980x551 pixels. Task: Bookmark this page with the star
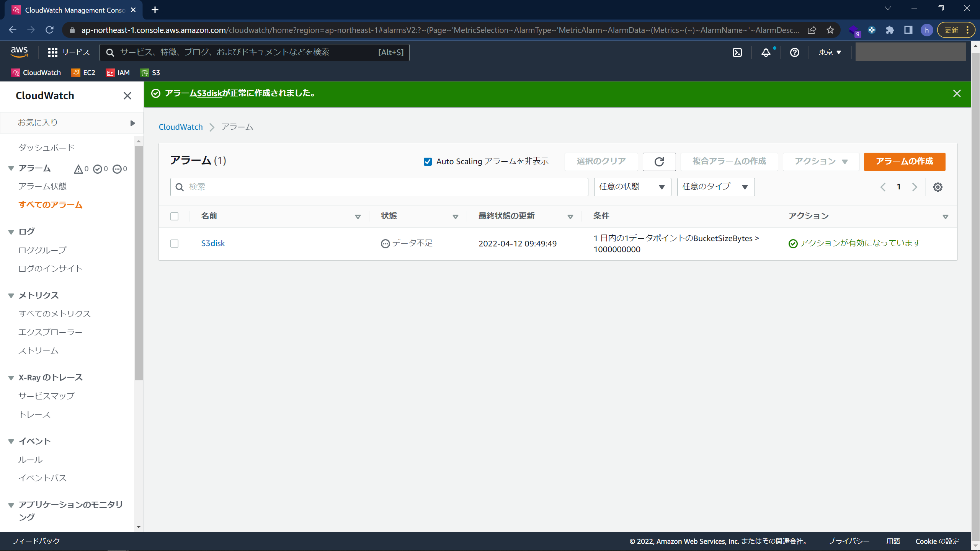830,30
